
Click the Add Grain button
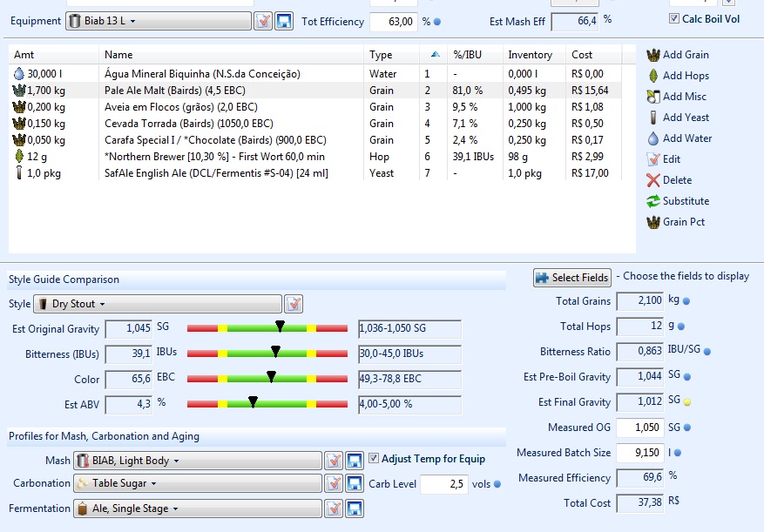click(x=678, y=55)
